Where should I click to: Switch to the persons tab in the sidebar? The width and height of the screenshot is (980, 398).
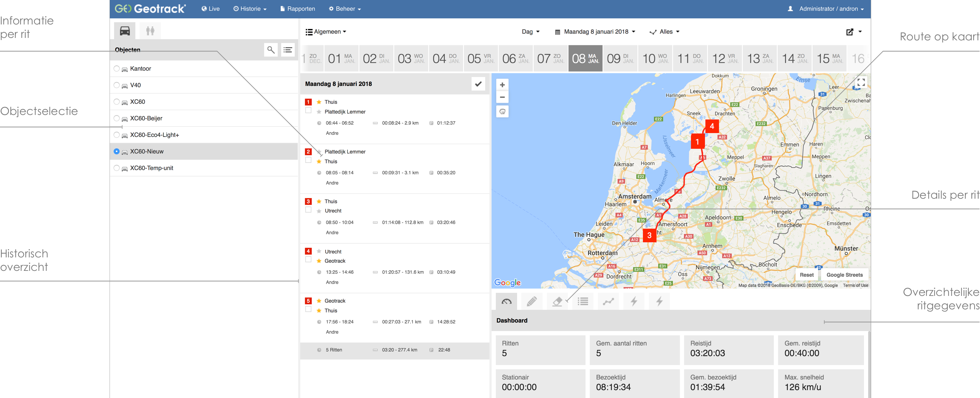point(150,30)
